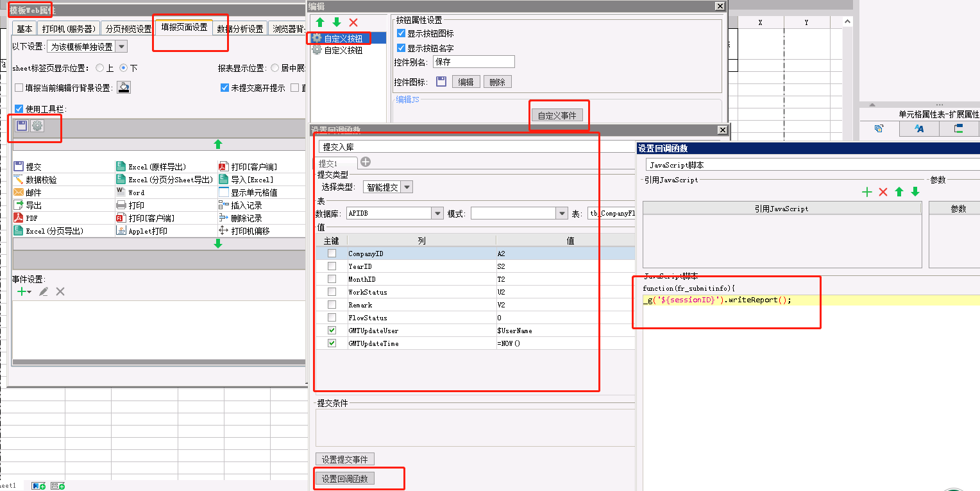Add a new submit tab with plus icon

click(366, 162)
